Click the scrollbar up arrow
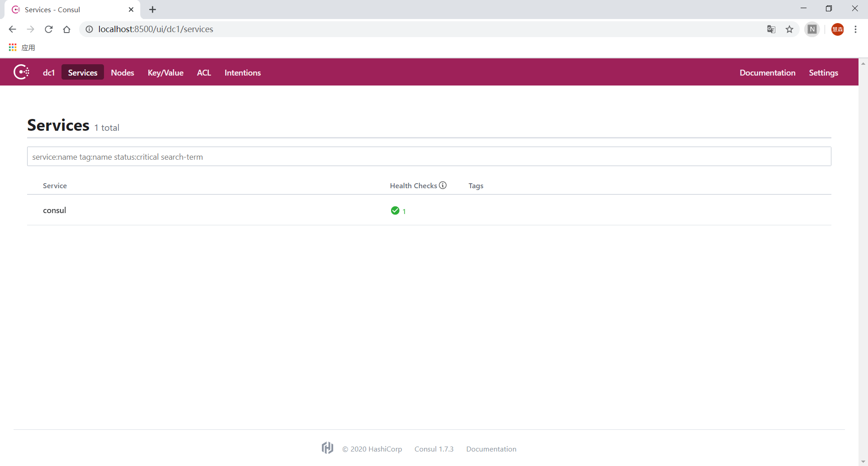 click(x=863, y=63)
